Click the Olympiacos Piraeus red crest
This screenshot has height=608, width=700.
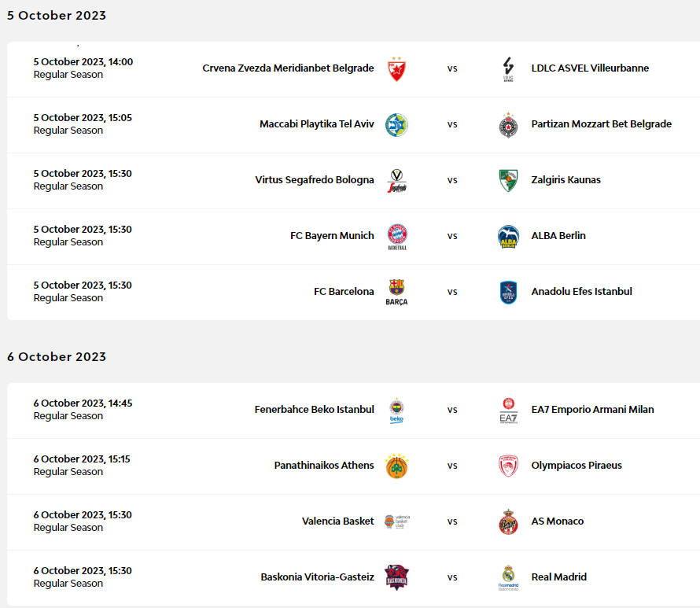click(508, 466)
